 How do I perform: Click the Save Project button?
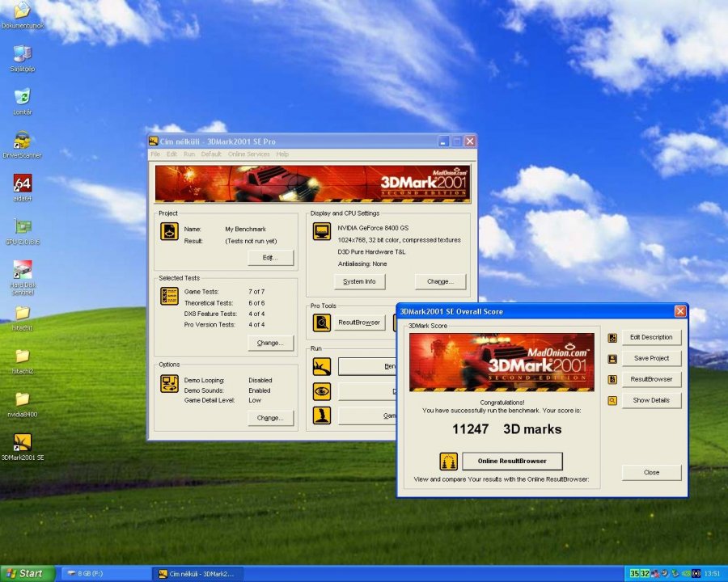coord(651,358)
